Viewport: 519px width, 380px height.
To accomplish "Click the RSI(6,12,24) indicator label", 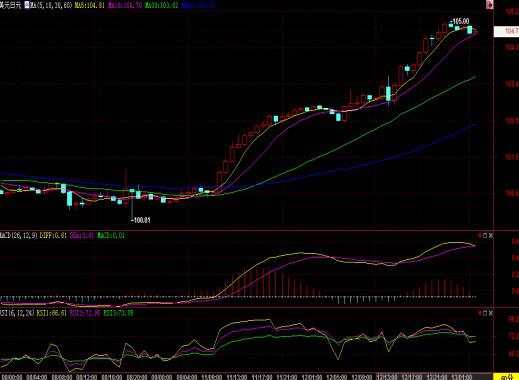I will (17, 313).
